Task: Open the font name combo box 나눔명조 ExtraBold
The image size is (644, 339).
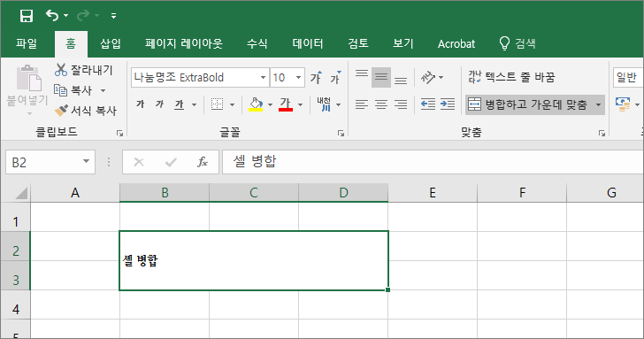Action: tap(201, 77)
